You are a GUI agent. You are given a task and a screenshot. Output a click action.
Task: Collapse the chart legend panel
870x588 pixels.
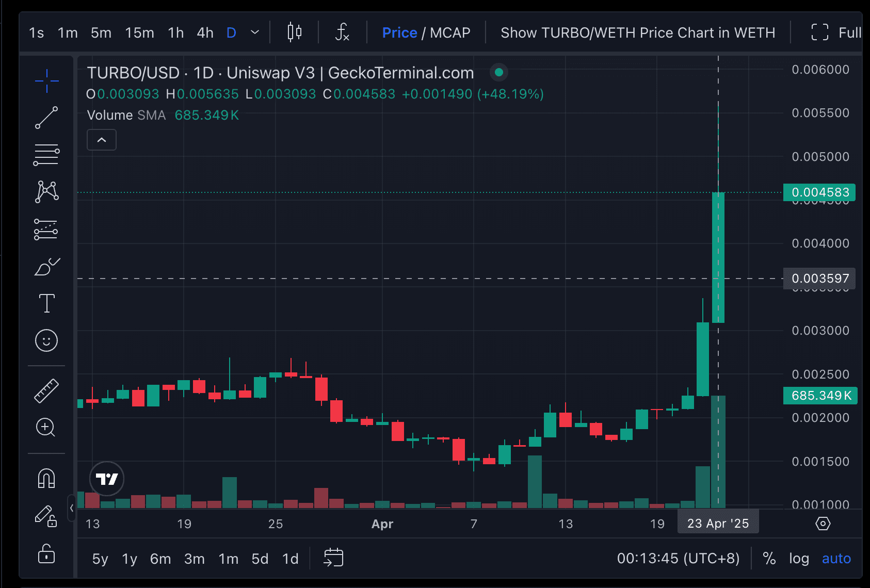click(101, 139)
